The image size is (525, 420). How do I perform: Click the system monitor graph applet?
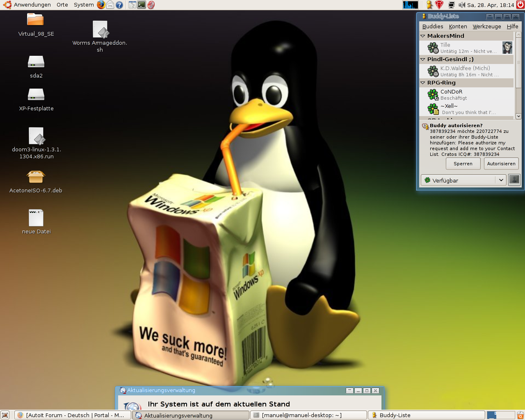tap(410, 5)
